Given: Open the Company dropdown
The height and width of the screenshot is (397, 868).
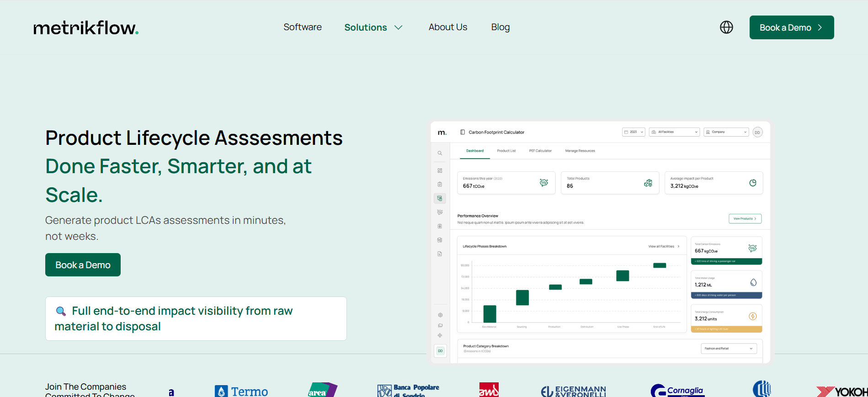Looking at the screenshot, I should 726,132.
